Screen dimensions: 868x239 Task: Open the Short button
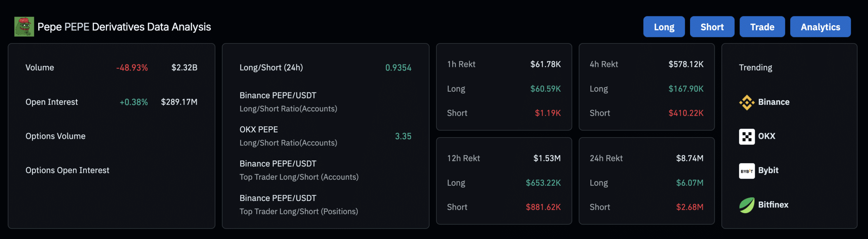tap(712, 27)
